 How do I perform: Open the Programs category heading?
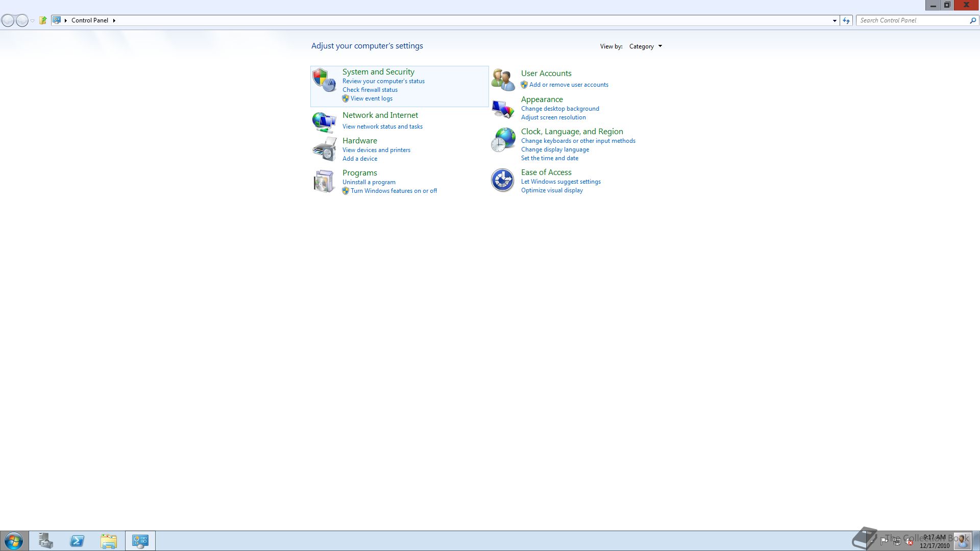[x=360, y=173]
